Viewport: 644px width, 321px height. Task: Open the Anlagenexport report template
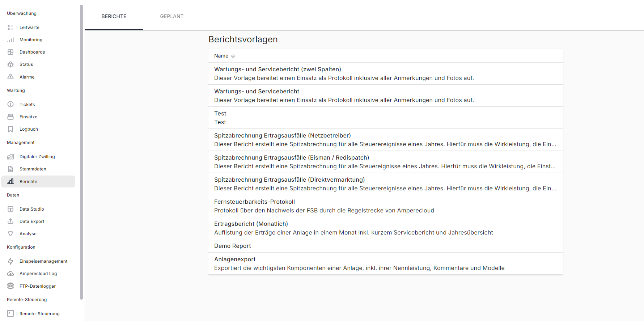[235, 259]
